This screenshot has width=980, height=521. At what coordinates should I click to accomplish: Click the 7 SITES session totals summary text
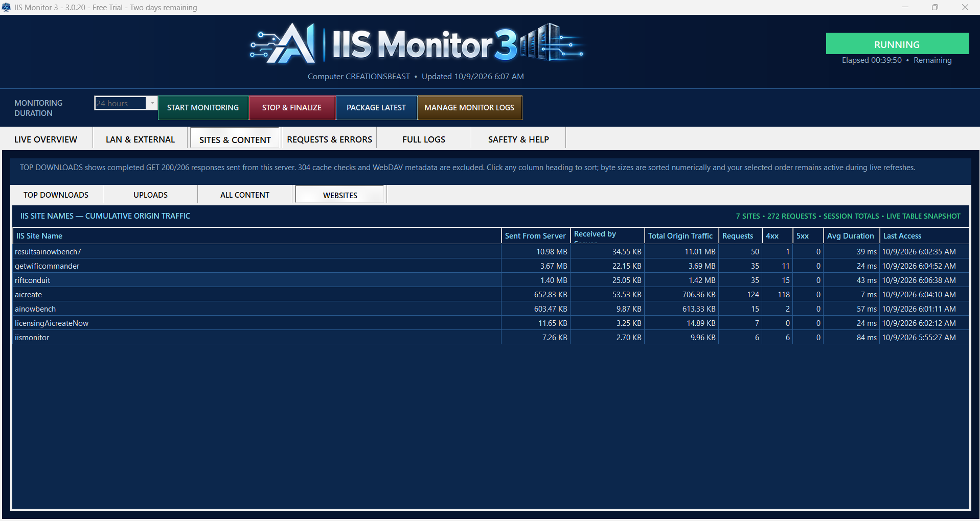[848, 216]
